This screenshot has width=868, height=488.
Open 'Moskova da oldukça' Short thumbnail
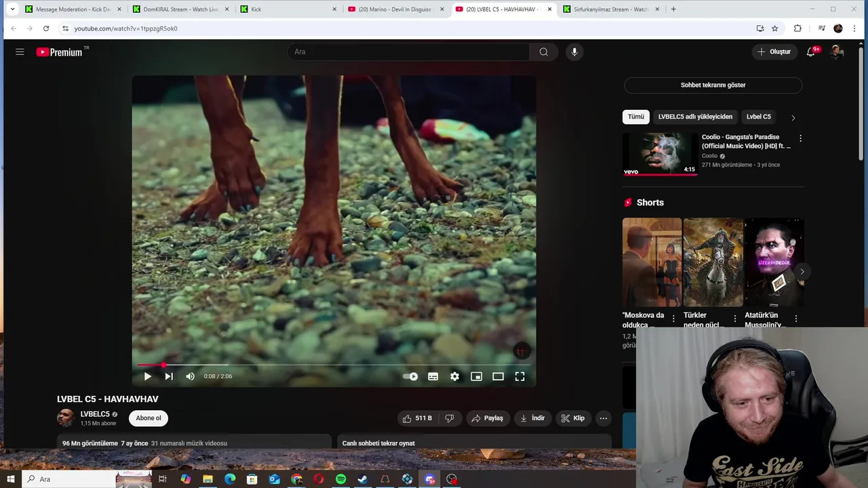(652, 262)
